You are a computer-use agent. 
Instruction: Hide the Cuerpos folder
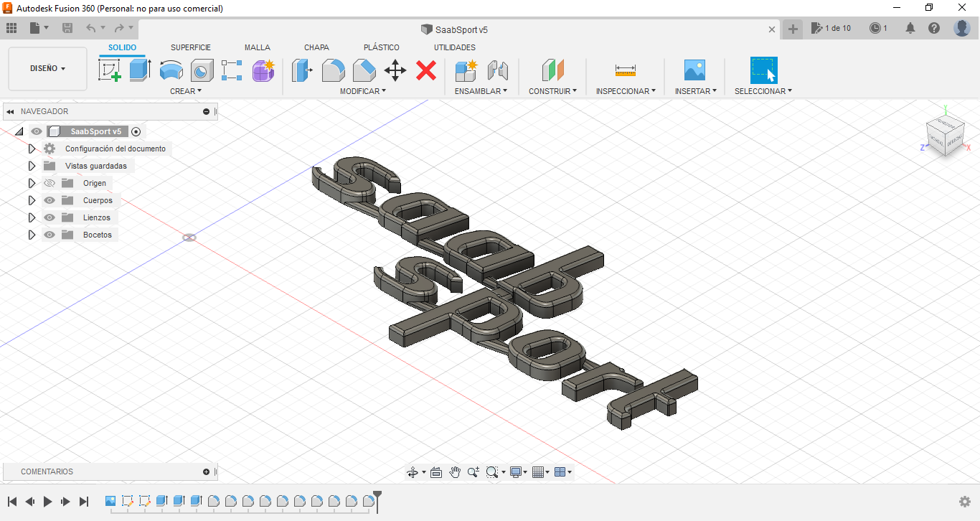point(50,200)
